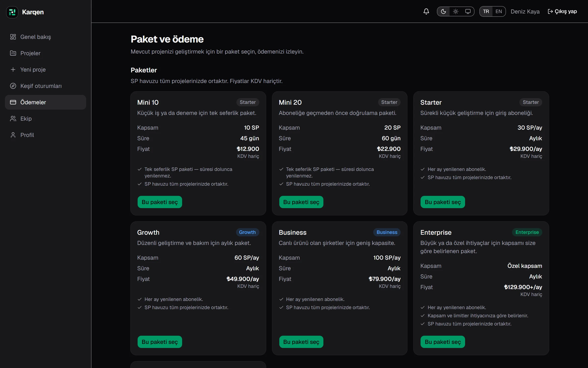Click the Ödemeler card icon

(x=13, y=102)
